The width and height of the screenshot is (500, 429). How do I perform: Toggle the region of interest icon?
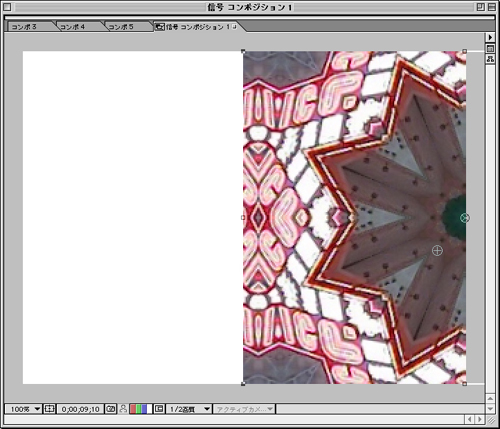coord(159,409)
